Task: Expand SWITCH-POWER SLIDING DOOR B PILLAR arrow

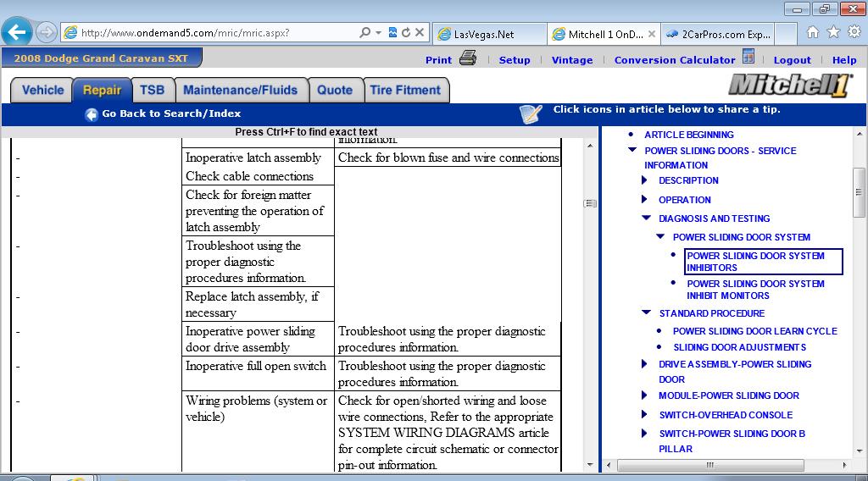Action: pos(644,433)
